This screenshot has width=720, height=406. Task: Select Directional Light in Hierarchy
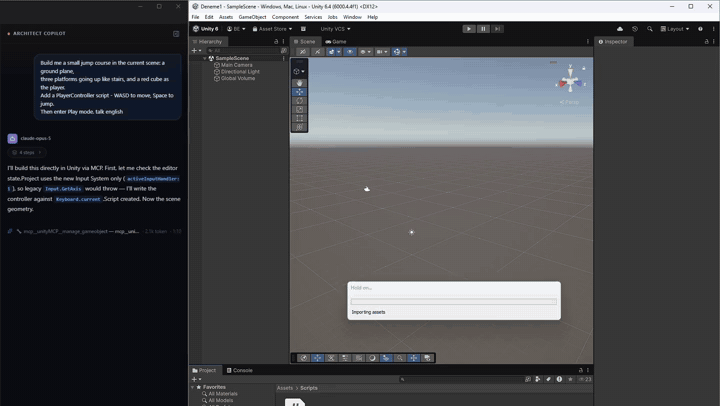click(240, 72)
